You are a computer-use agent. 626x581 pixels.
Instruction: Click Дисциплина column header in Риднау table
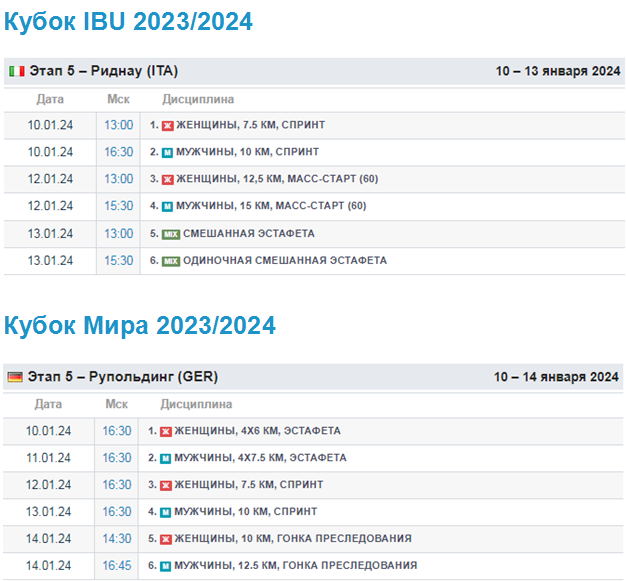pos(198,99)
